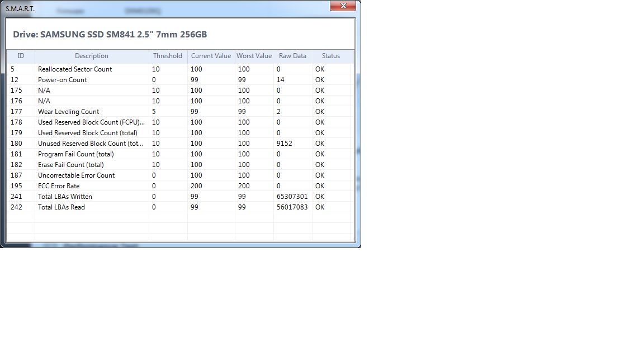Click the Threshold column header
644x362 pixels.
(x=168, y=56)
